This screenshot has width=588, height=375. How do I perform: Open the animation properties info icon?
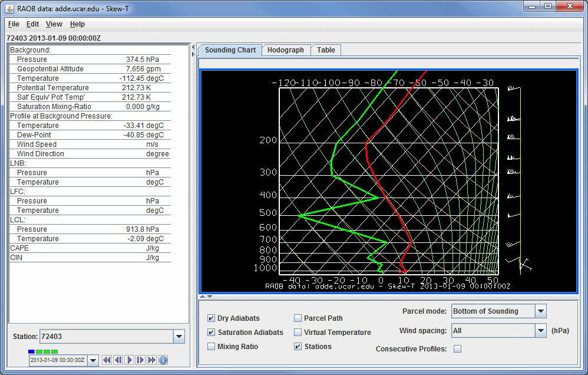point(163,360)
